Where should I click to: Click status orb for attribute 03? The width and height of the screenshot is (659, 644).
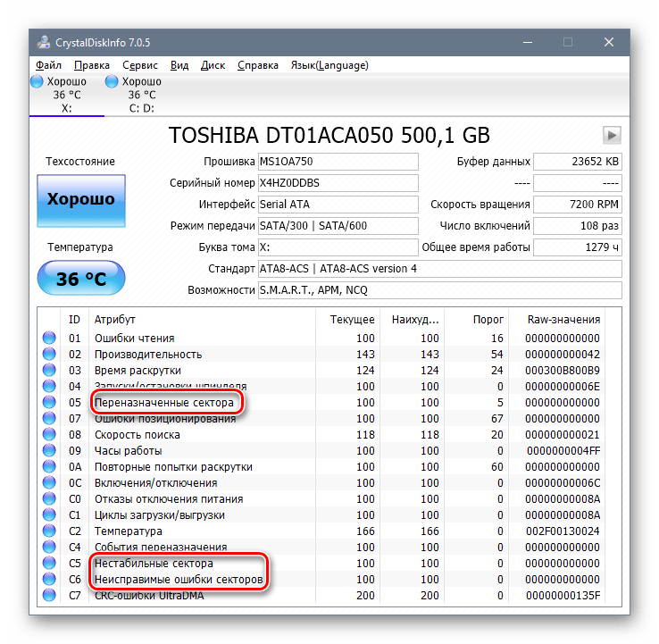pyautogui.click(x=49, y=370)
